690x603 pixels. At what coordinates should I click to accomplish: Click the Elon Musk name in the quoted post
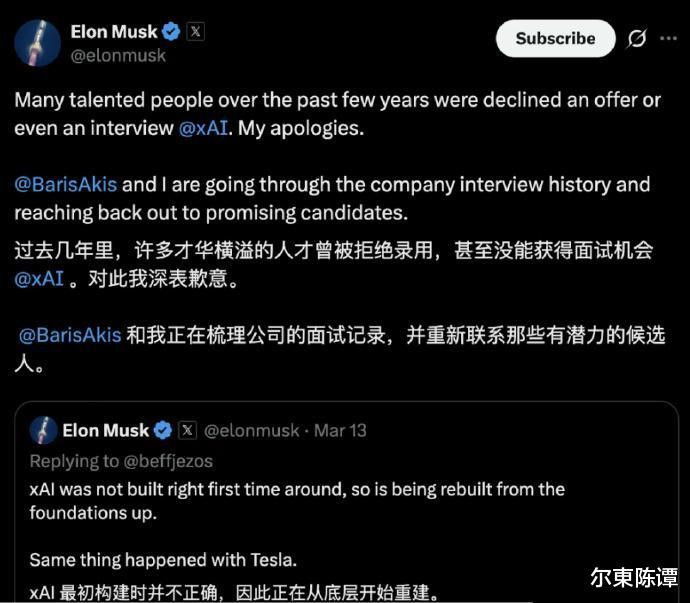(x=105, y=431)
